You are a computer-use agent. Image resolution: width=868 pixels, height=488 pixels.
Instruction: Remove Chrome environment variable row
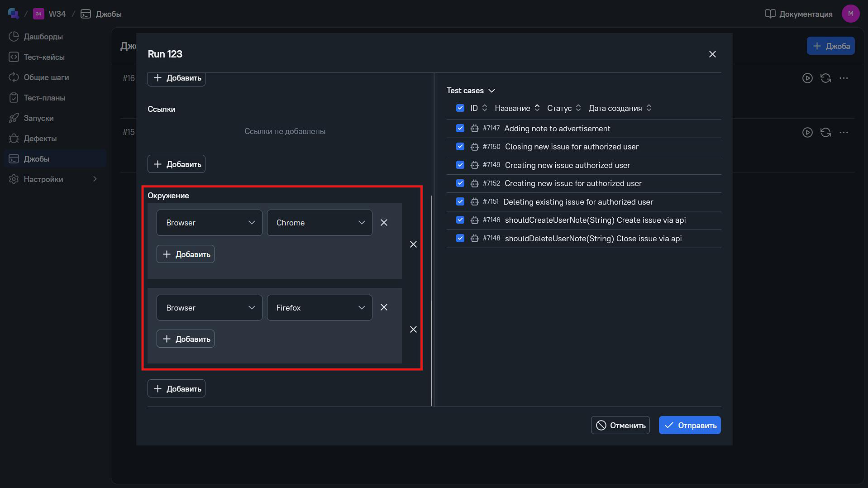(384, 222)
